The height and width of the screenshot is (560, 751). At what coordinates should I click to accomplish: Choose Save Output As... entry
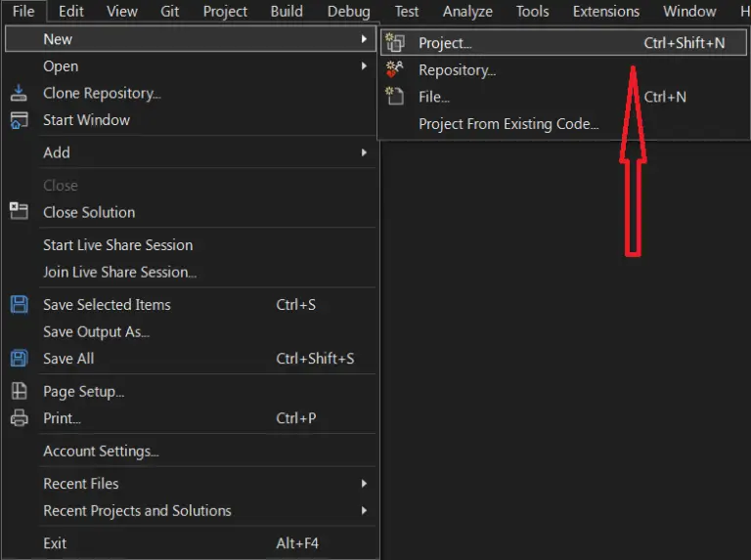[190, 331]
